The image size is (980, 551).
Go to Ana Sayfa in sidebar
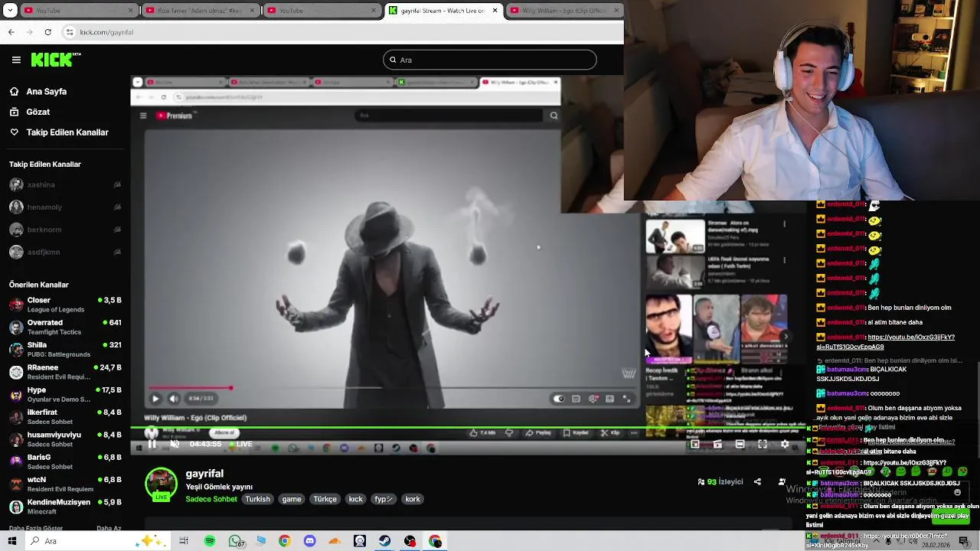[47, 91]
